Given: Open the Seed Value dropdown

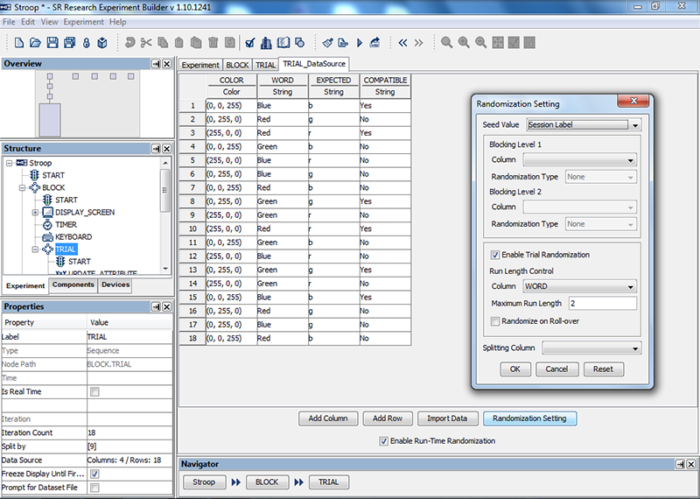Looking at the screenshot, I should tap(635, 125).
